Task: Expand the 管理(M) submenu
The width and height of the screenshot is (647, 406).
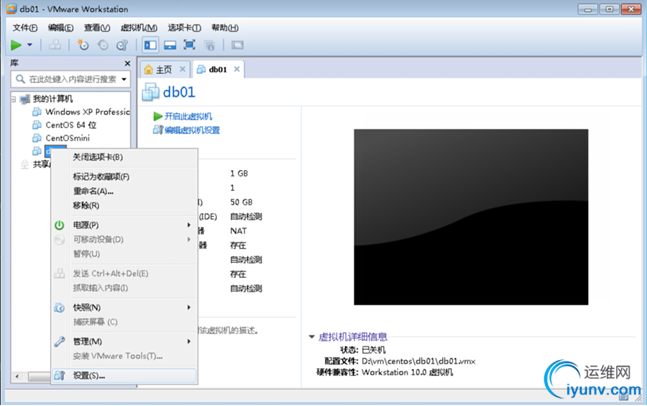Action: pyautogui.click(x=124, y=342)
